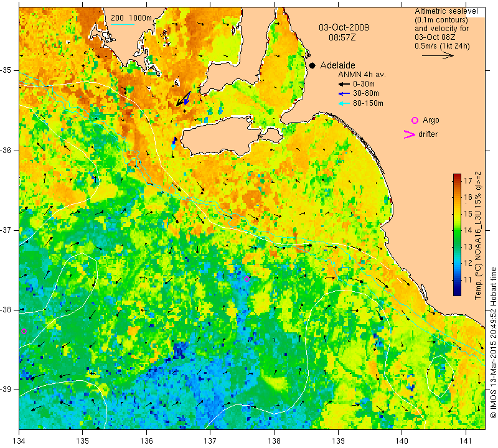Click the colorbar tick label '16'
498x448 pixels.
pyautogui.click(x=468, y=197)
